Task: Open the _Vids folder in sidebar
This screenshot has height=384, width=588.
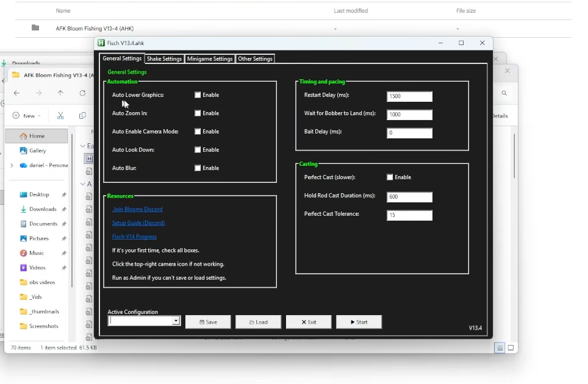Action: [35, 297]
